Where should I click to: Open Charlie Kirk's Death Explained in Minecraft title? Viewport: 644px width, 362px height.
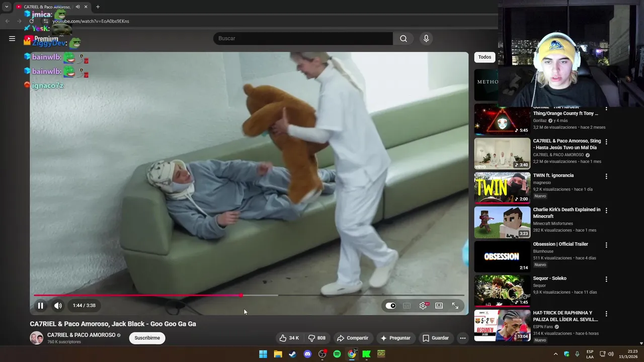tap(567, 213)
